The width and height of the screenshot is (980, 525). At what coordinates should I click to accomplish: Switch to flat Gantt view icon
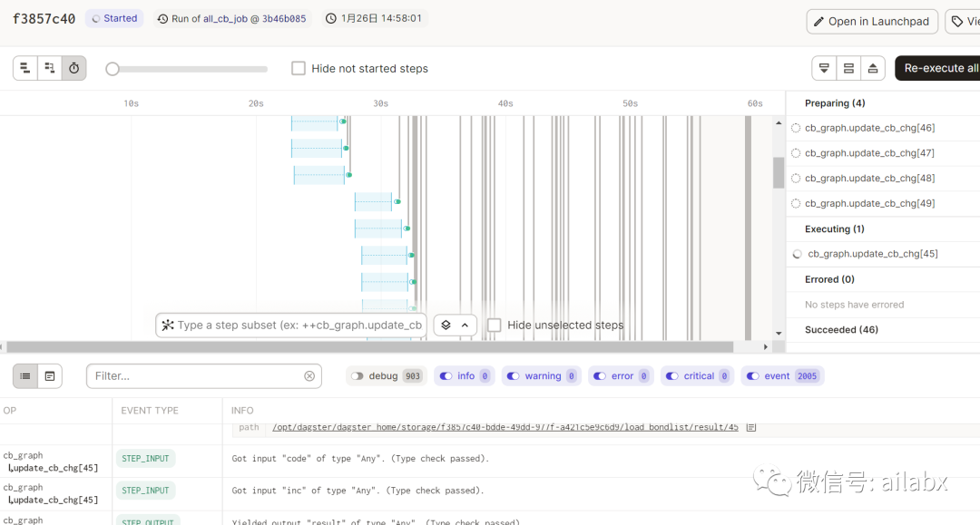tap(25, 68)
